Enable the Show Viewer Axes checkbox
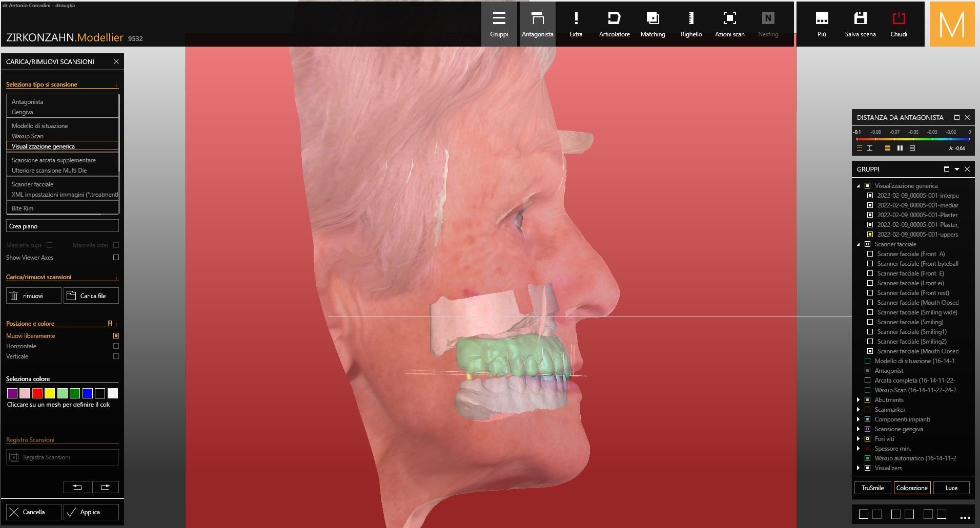The image size is (980, 528). [116, 258]
